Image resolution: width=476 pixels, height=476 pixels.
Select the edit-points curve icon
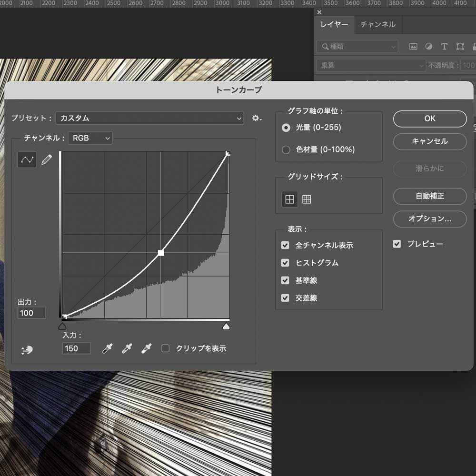tap(27, 159)
